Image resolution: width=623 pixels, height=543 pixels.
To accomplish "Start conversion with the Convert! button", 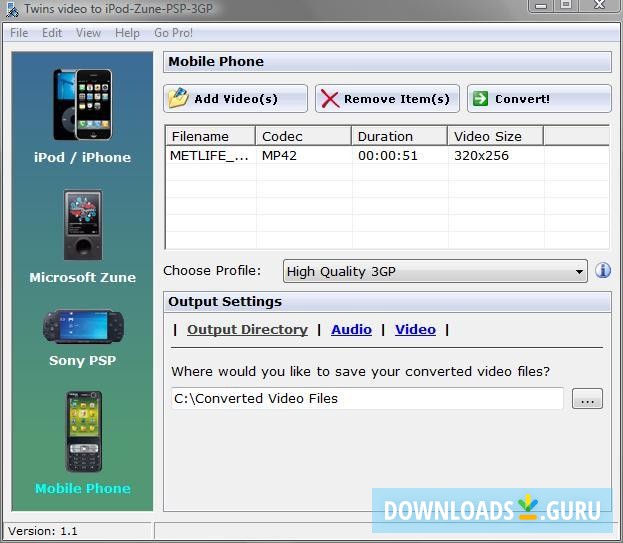I will (x=539, y=99).
